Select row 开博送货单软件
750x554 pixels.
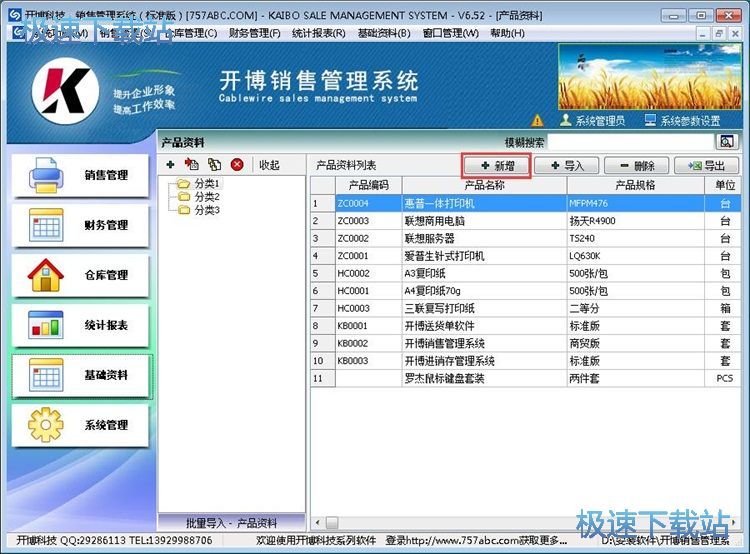coord(526,326)
